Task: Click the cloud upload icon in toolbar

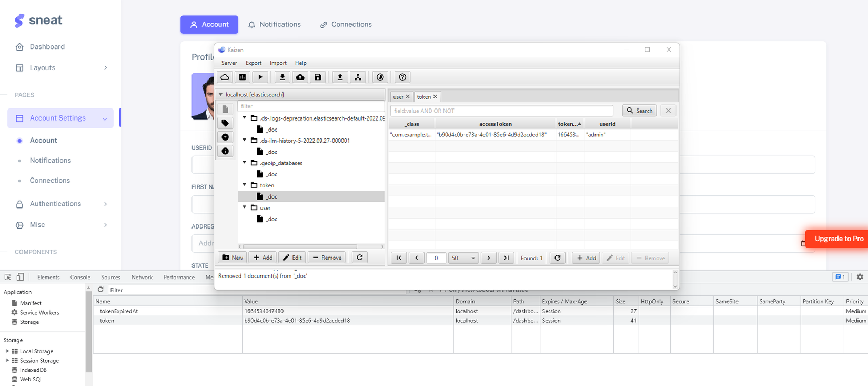Action: coord(300,77)
